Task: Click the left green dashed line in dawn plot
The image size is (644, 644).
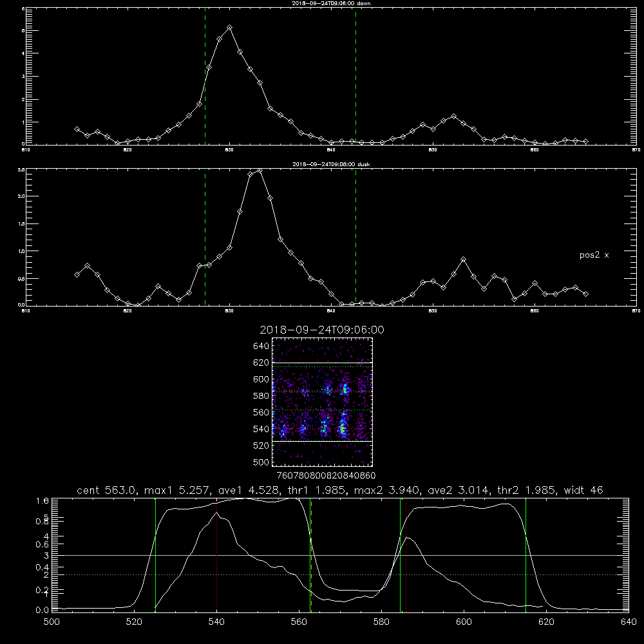Action: (x=205, y=76)
